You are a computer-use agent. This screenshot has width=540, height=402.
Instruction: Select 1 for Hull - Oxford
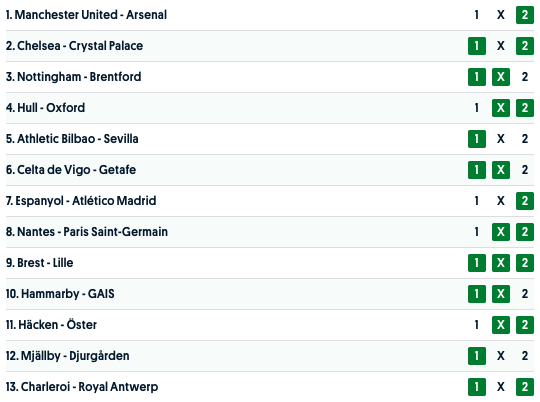point(477,108)
